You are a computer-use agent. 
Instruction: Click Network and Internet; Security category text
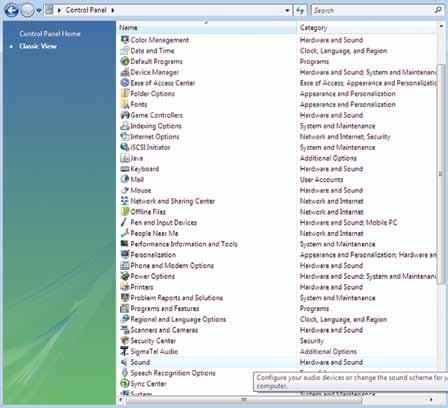[x=345, y=136]
